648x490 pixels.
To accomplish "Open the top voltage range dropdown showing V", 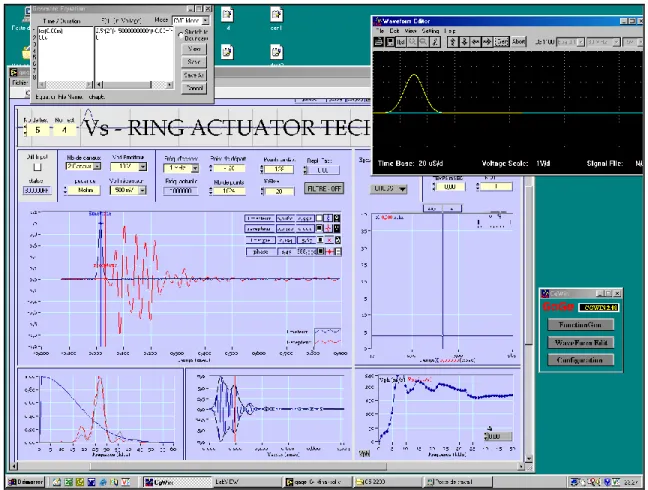I will (128, 167).
